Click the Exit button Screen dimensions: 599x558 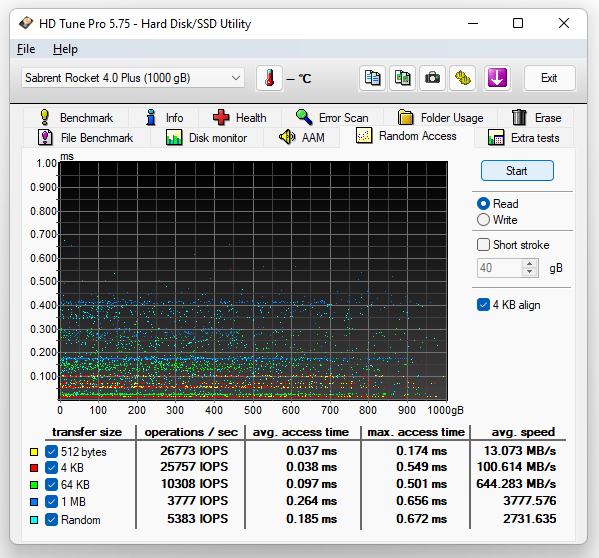coord(549,78)
